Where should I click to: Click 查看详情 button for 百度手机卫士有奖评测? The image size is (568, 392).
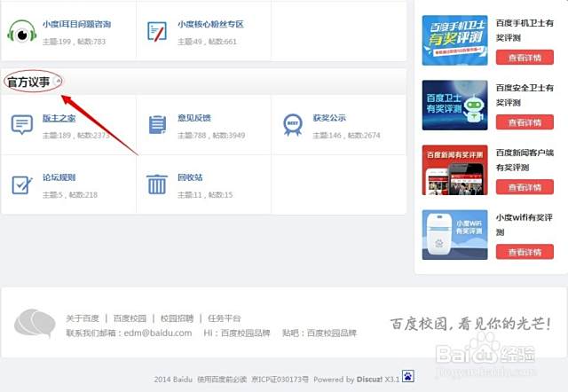click(525, 57)
